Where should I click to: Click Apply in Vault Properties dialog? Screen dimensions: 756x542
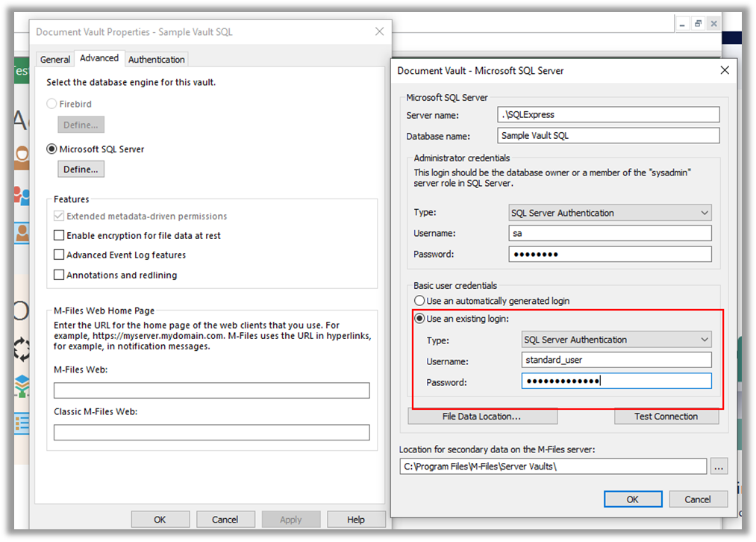point(291,520)
